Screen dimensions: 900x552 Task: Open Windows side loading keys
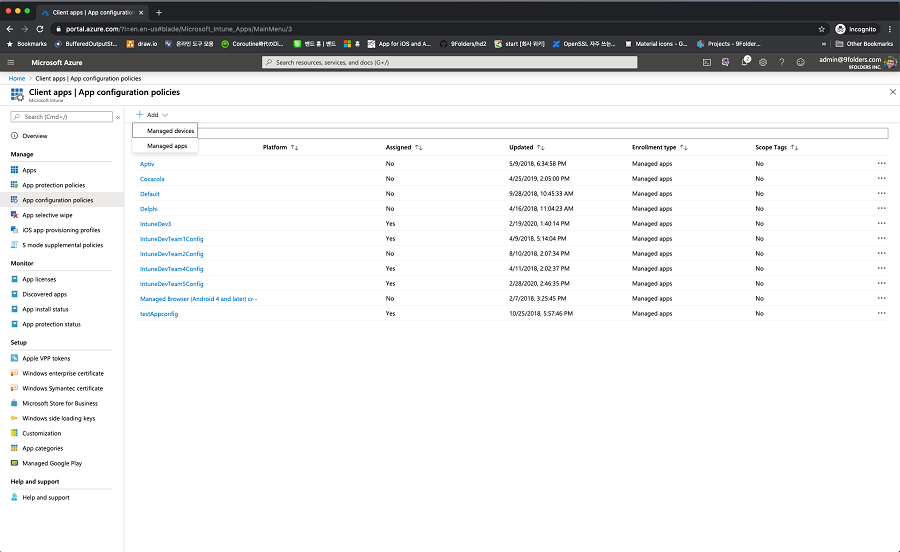(x=59, y=418)
